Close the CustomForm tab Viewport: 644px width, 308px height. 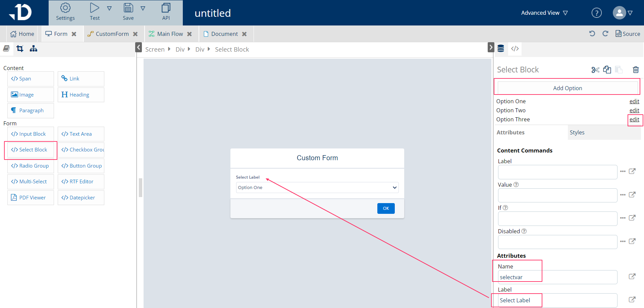coord(135,34)
